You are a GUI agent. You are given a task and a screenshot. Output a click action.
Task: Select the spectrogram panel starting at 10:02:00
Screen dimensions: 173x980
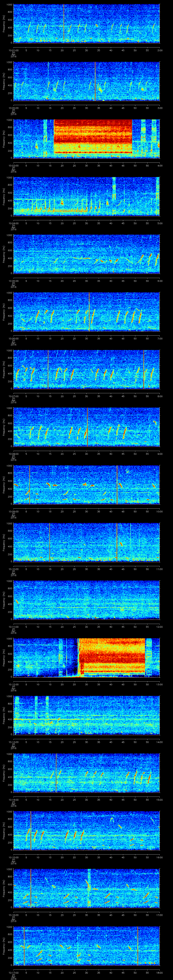86,81
